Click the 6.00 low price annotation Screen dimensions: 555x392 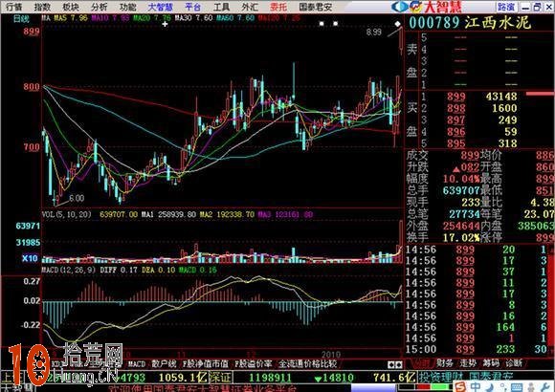pyautogui.click(x=77, y=198)
